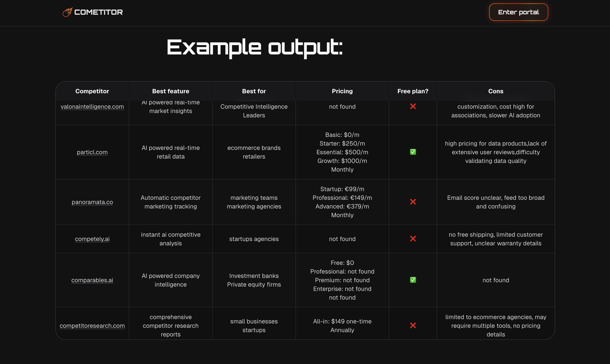Screen dimensions: 610x364
Task: Click the red cross icon for competitoresearch.com
Action: tap(413, 325)
